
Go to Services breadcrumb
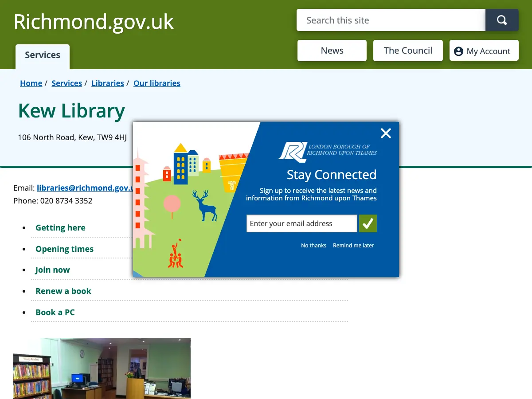coord(66,83)
